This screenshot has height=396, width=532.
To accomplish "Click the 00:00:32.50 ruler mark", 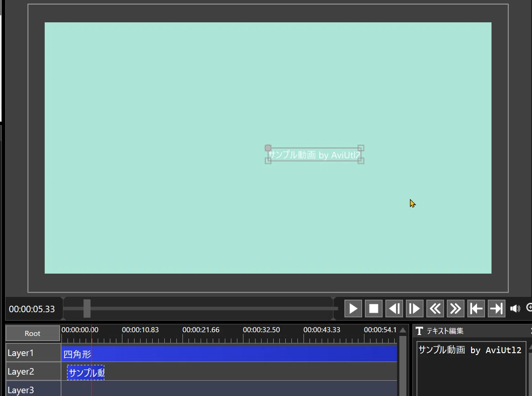I will tap(261, 329).
